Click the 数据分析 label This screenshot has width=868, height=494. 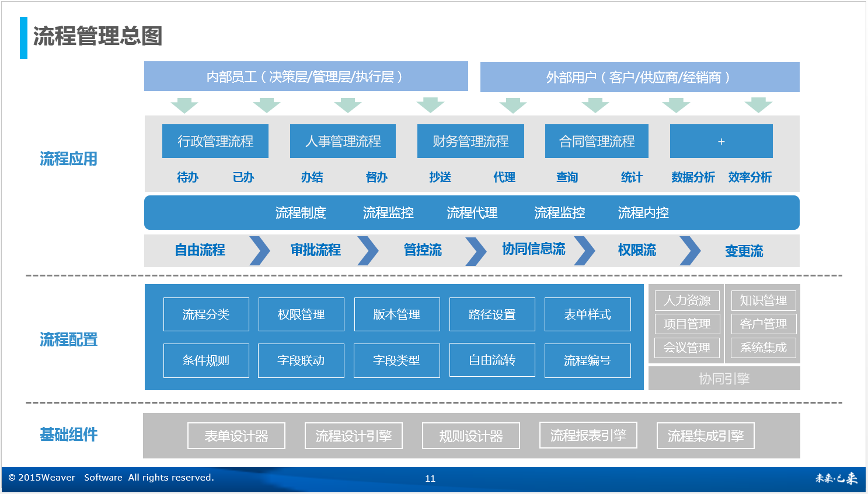click(693, 177)
